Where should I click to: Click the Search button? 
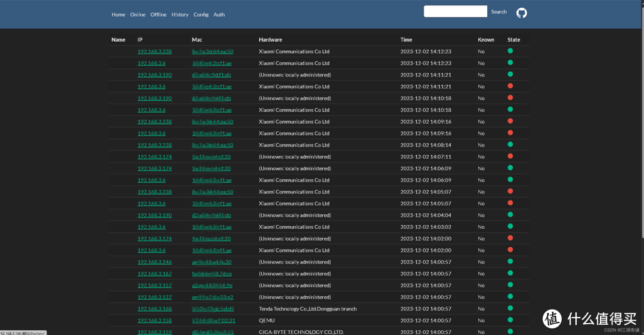click(499, 12)
